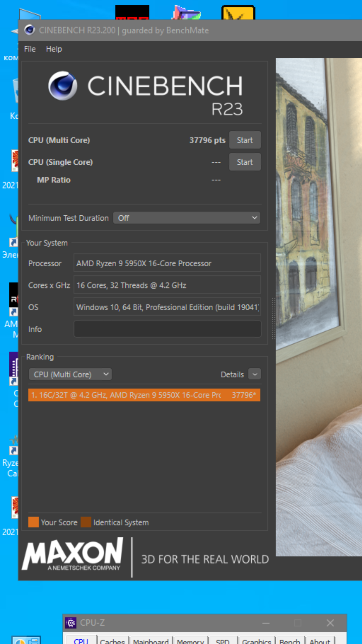Click the 3D FOR THE REAL WORLD slogan

[205, 559]
